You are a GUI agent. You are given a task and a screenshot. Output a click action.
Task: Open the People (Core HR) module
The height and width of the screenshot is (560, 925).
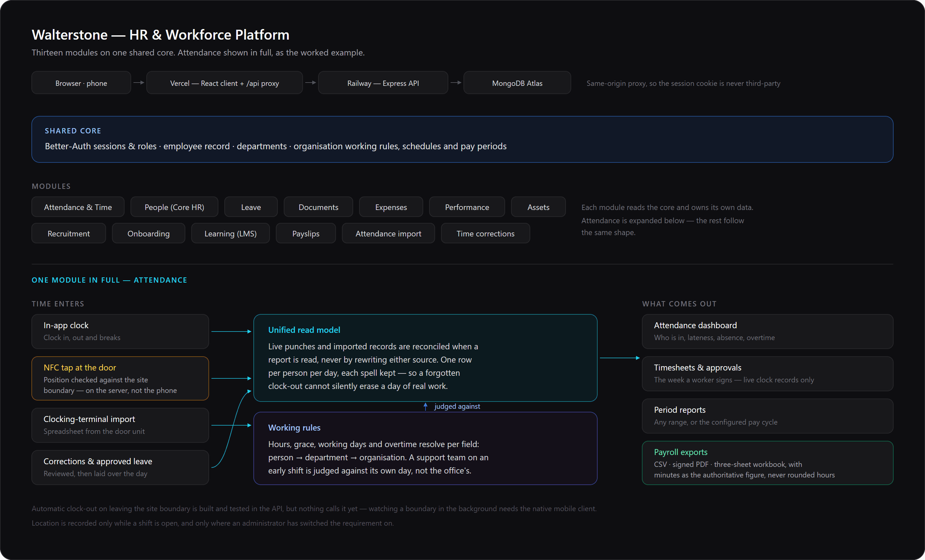(174, 207)
